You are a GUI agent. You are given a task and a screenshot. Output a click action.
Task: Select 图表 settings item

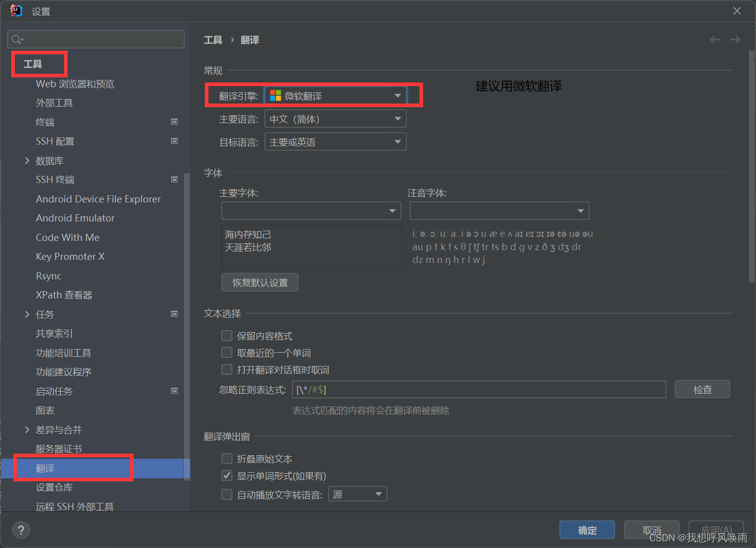coord(45,411)
